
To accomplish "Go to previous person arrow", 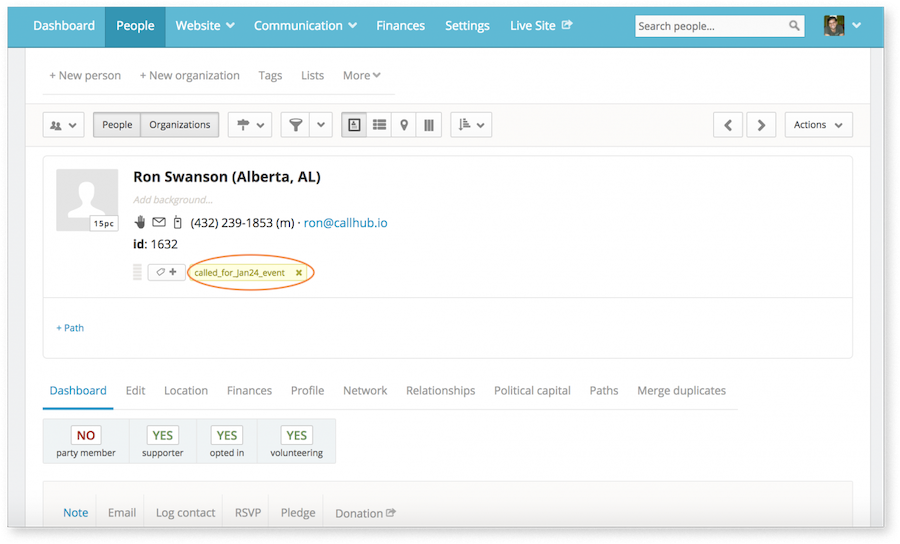I will tap(728, 125).
